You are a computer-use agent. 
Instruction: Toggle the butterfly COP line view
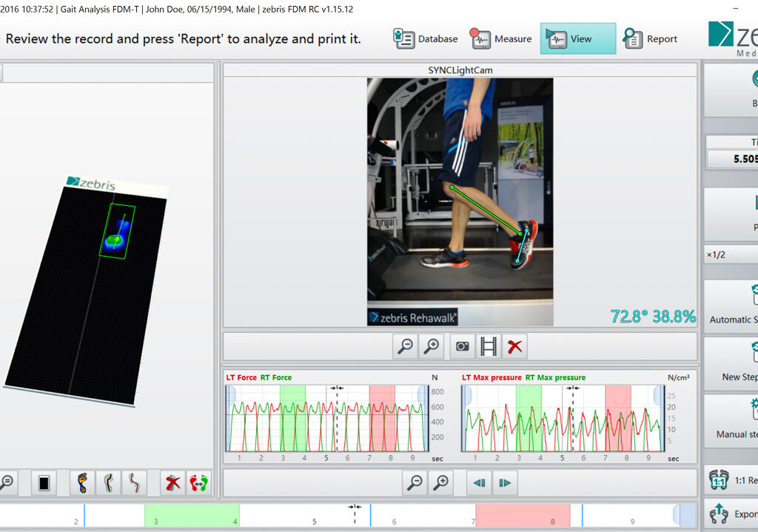pyautogui.click(x=133, y=483)
